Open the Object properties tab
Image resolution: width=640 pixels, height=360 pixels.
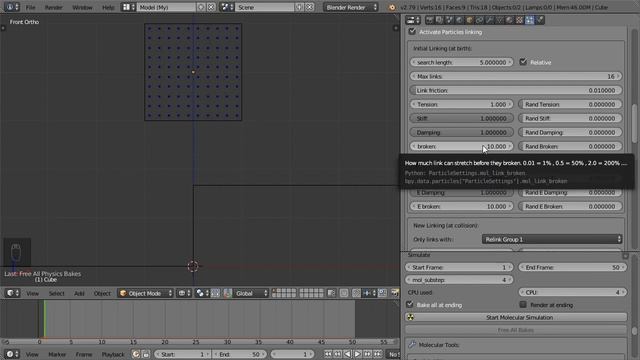click(469, 20)
